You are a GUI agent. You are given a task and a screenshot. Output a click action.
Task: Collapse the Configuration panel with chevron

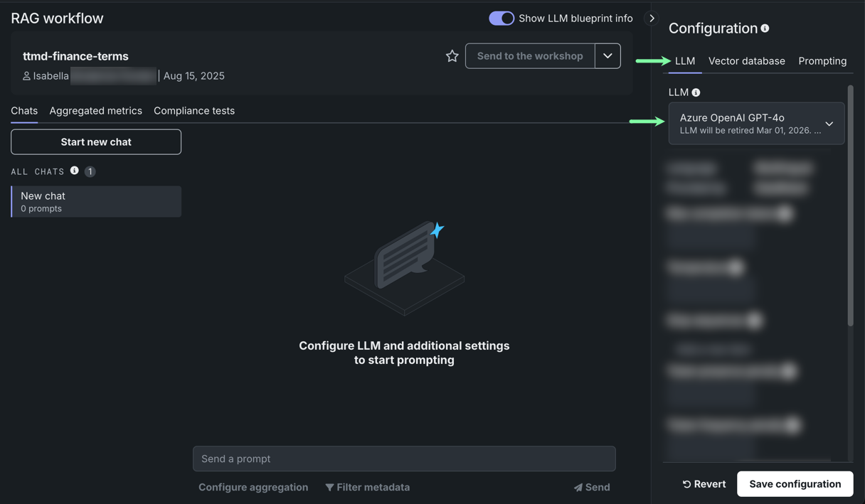click(x=652, y=18)
